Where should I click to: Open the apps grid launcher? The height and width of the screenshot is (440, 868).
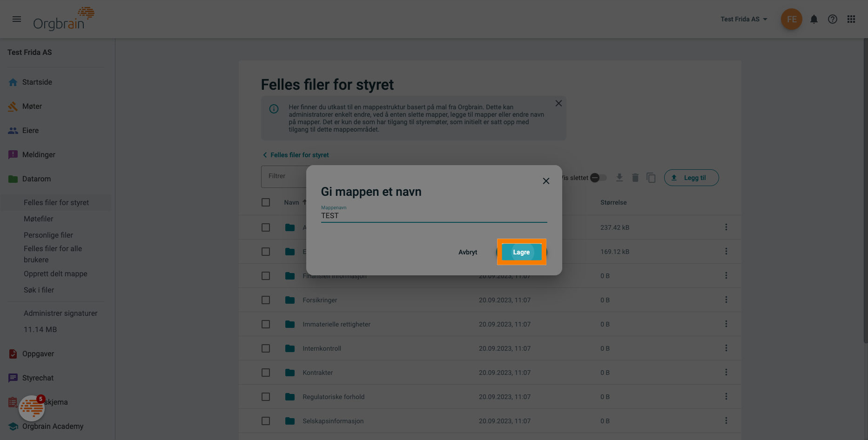click(x=851, y=19)
